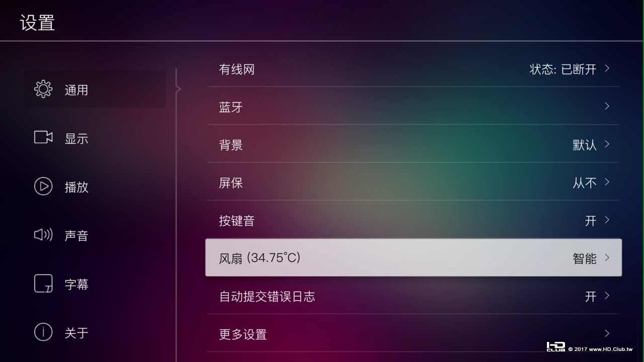Click the 字幕 subtitle icon
644x362 pixels.
43,284
